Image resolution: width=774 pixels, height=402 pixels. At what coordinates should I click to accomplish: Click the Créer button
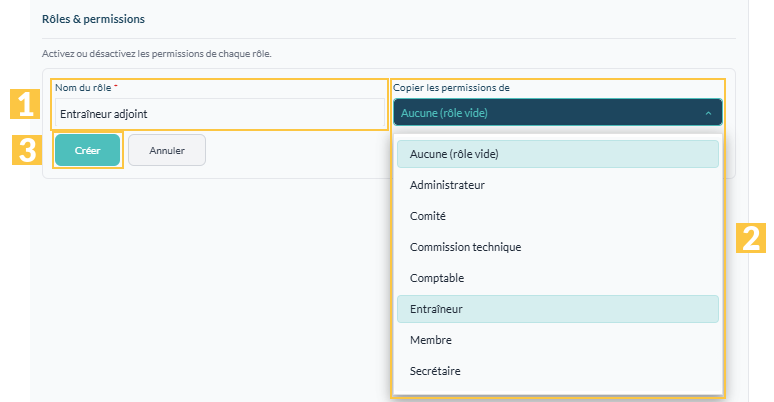pos(87,150)
